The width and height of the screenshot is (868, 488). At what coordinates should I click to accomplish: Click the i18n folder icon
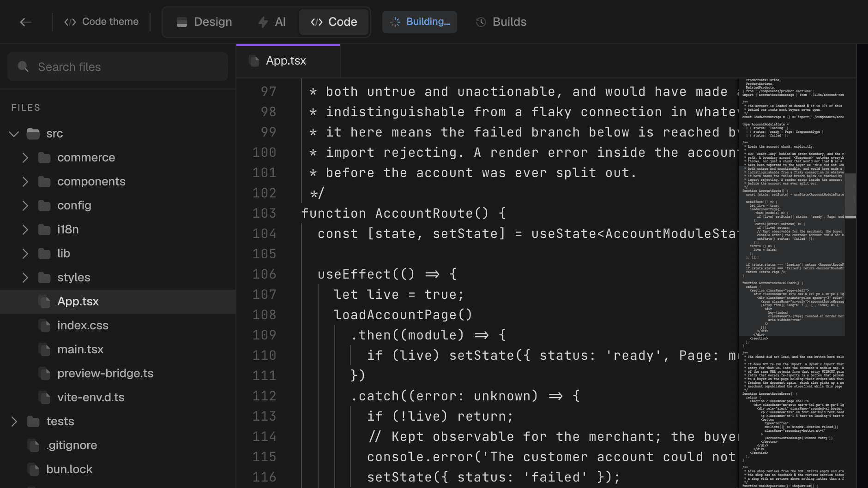[44, 230]
